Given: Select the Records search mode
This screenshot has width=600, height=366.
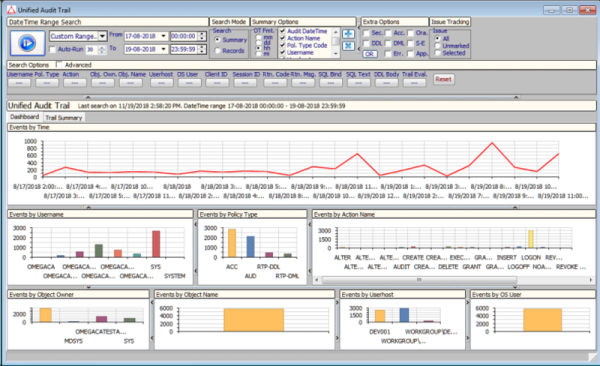Looking at the screenshot, I should point(218,51).
